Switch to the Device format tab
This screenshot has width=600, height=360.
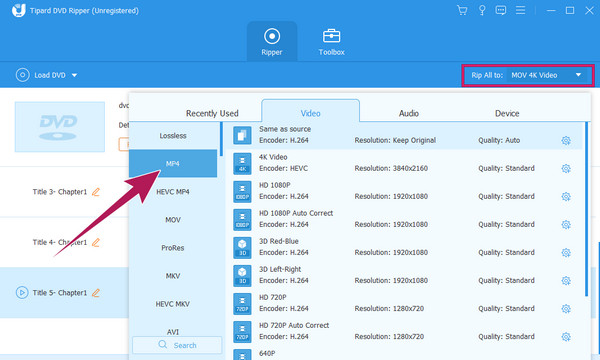click(x=507, y=113)
